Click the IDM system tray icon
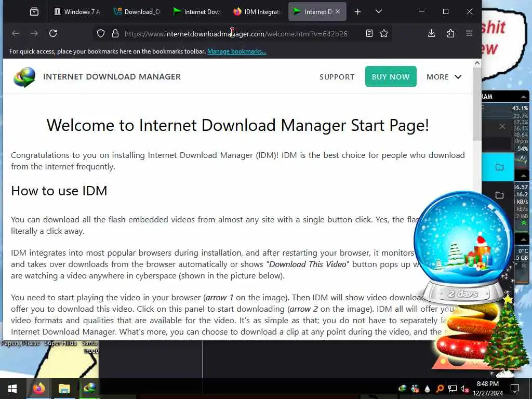This screenshot has width=532, height=399. pyautogui.click(x=403, y=389)
